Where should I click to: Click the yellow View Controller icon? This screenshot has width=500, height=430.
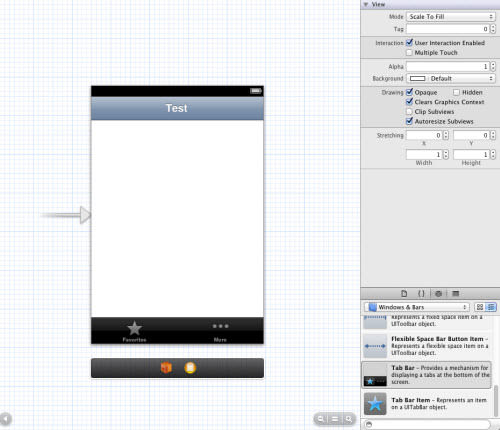point(190,368)
